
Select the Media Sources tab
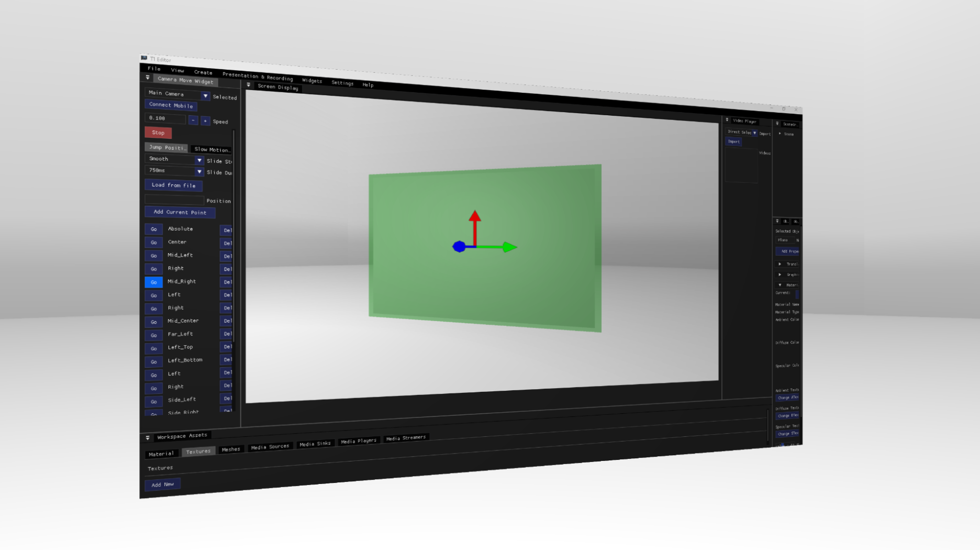point(270,447)
